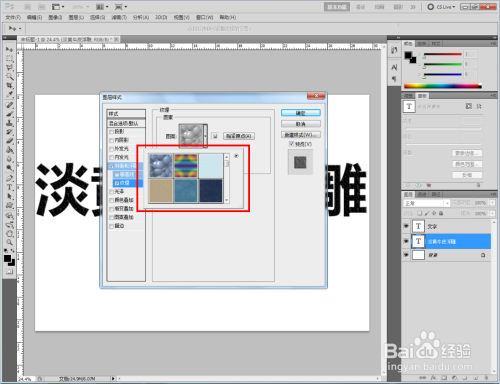500x384 pixels.
Task: Uncheck the Bevel and Emboss checkbox
Action: 111,166
